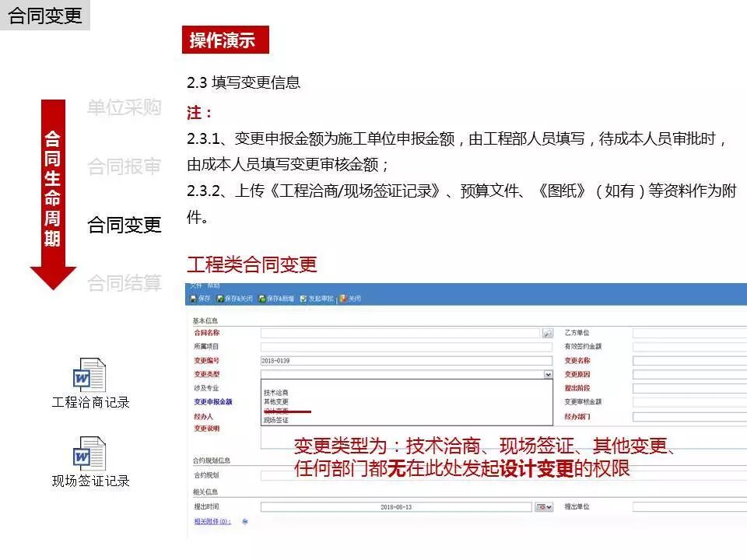
Task: Click the 涉及专业 field label
Action: [207, 388]
